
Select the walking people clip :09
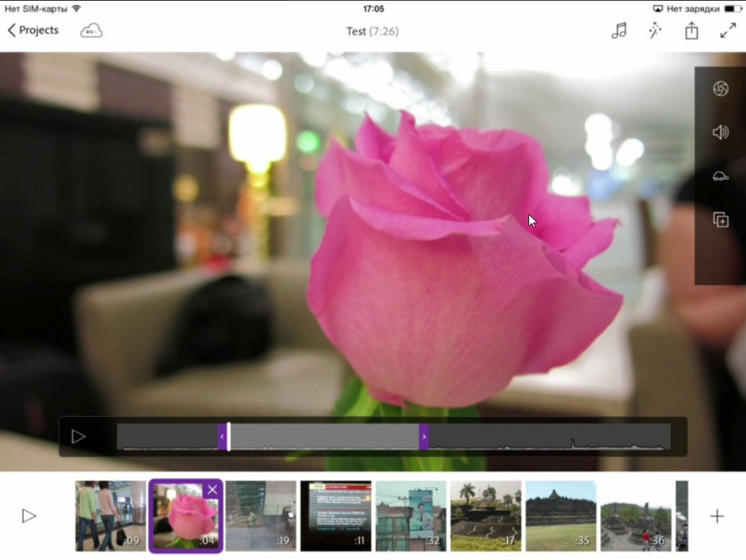point(111,516)
